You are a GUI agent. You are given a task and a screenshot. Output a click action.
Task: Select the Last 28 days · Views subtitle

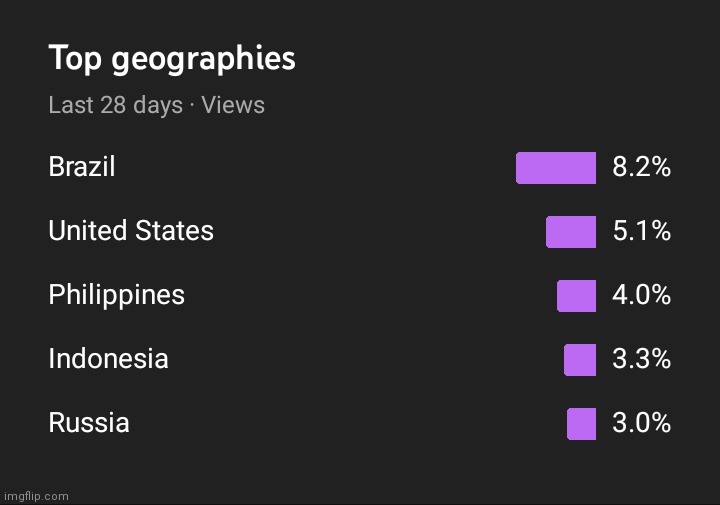(157, 105)
